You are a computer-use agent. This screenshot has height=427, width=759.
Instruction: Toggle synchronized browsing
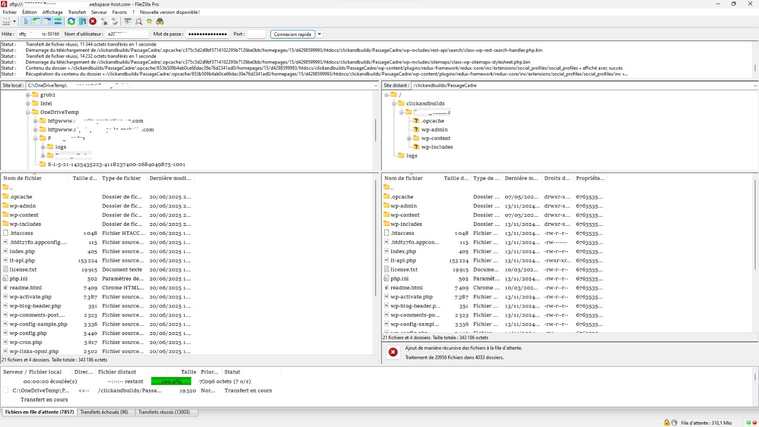[149, 22]
